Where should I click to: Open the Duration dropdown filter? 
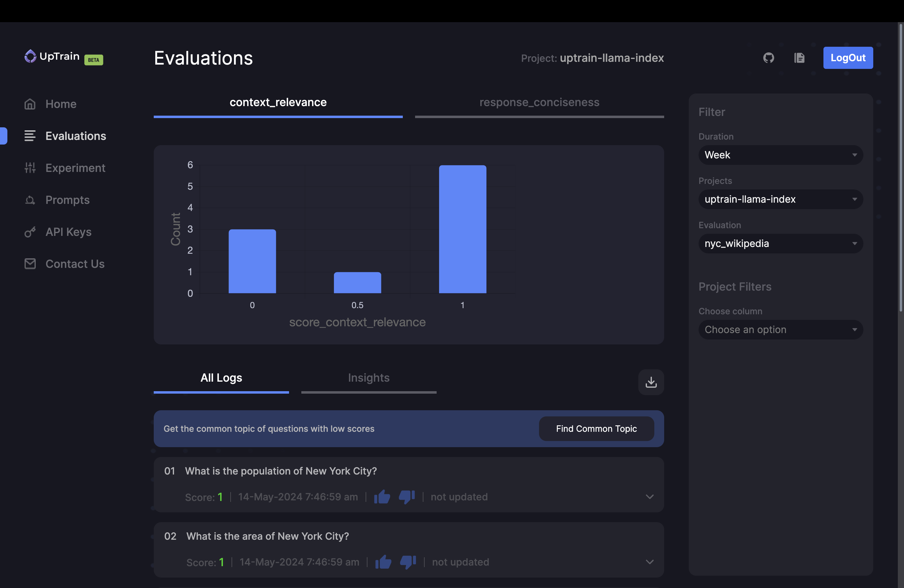780,155
